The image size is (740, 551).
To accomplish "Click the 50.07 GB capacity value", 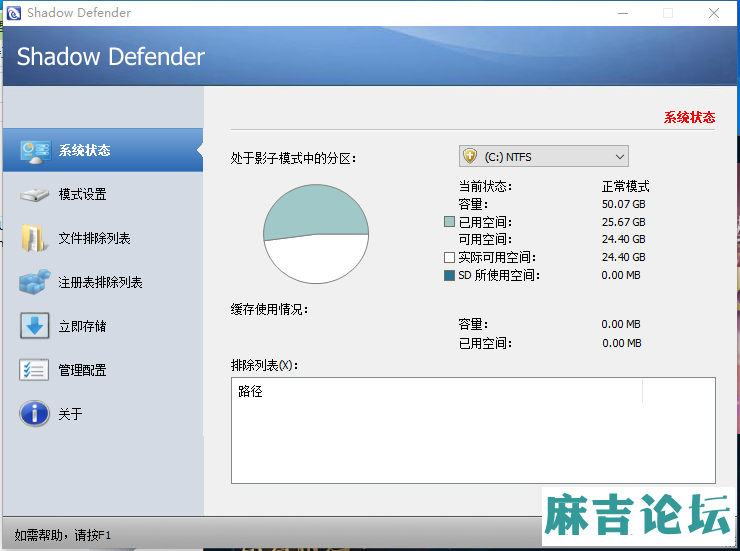I will click(x=623, y=204).
